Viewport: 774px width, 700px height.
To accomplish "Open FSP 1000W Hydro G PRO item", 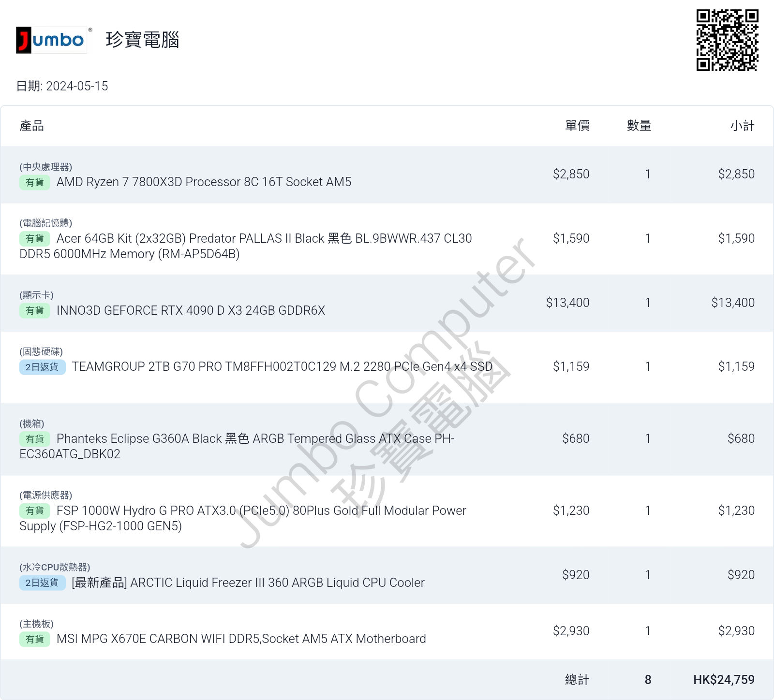I will (x=243, y=518).
